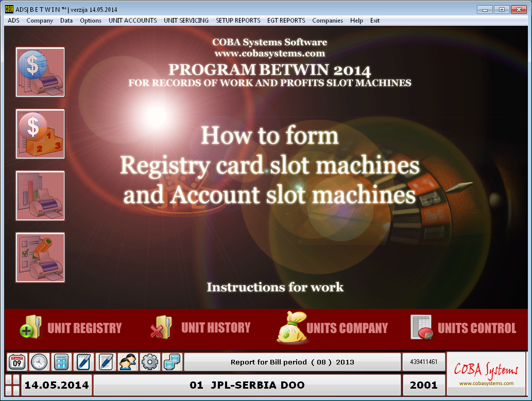Click the UNIT HISTORY label

[x=216, y=328]
